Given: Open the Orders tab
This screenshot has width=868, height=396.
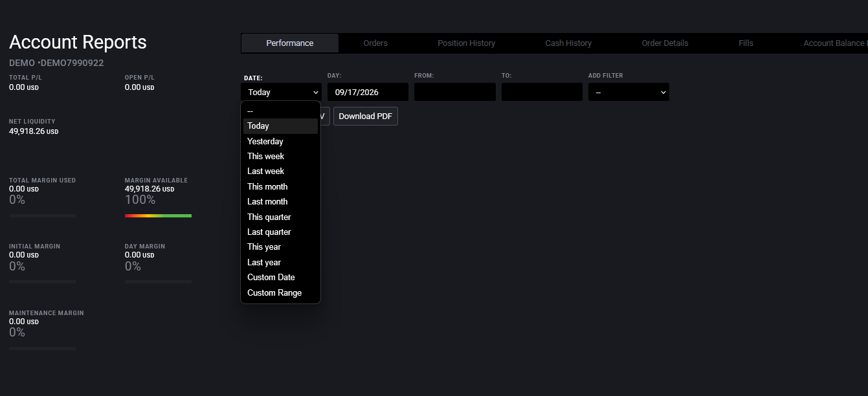Looking at the screenshot, I should [375, 43].
